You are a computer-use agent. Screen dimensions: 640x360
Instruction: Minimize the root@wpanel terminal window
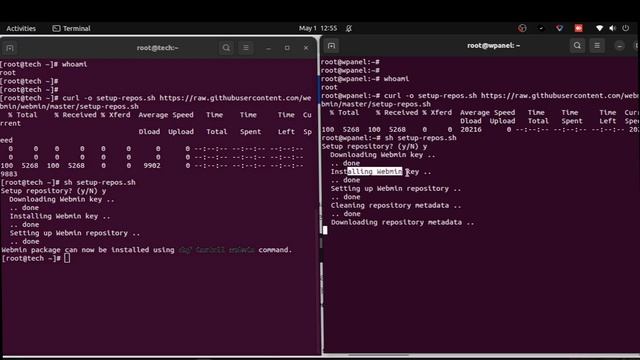click(620, 46)
